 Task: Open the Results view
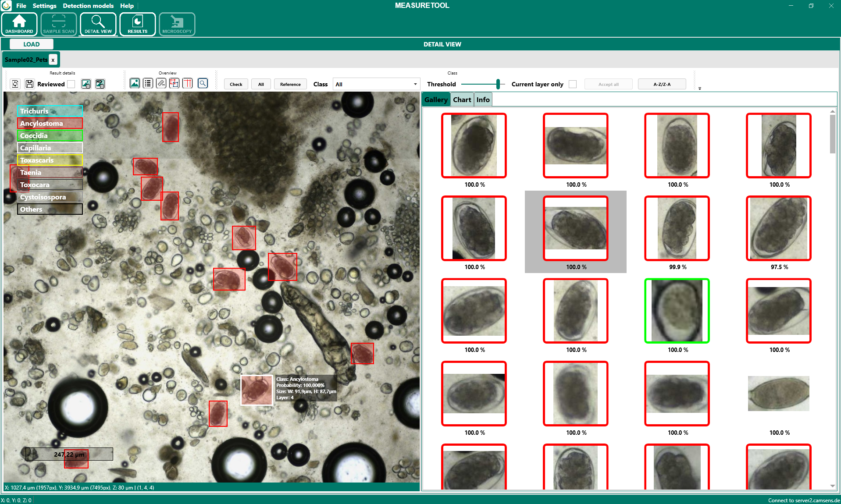(x=137, y=24)
